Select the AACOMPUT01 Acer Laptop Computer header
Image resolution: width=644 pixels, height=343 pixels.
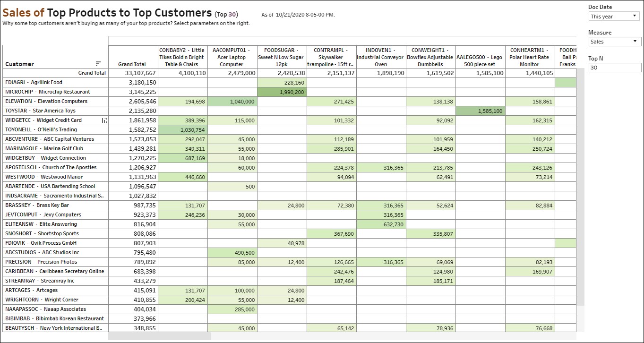point(232,57)
